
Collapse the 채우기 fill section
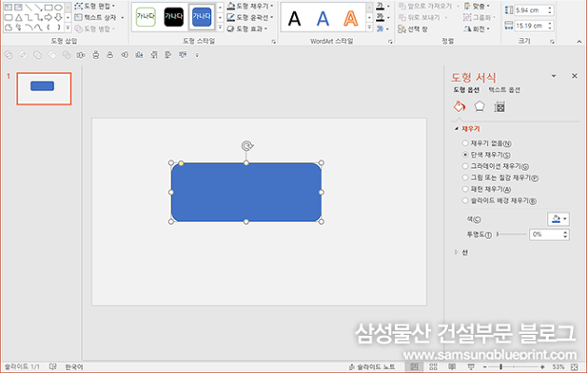(x=468, y=129)
